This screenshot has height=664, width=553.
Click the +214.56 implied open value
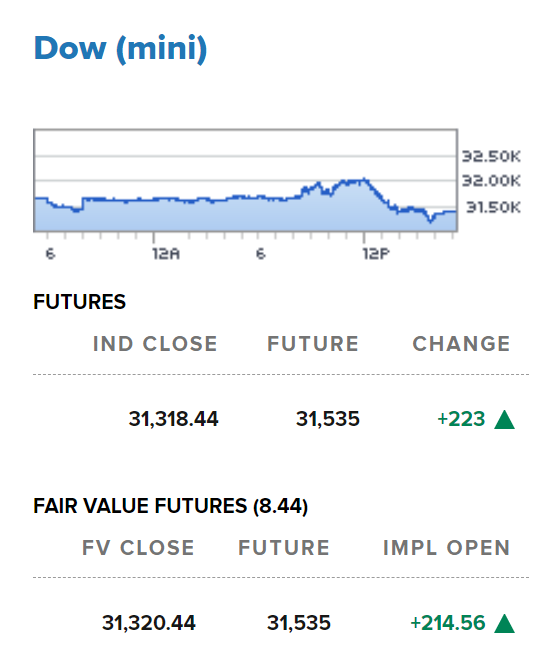pyautogui.click(x=448, y=623)
